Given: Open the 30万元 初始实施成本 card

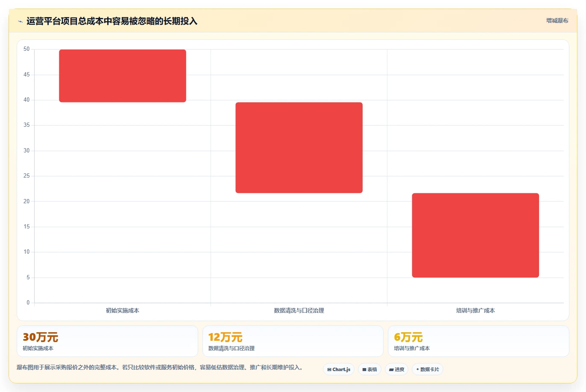Looking at the screenshot, I should pyautogui.click(x=107, y=341).
